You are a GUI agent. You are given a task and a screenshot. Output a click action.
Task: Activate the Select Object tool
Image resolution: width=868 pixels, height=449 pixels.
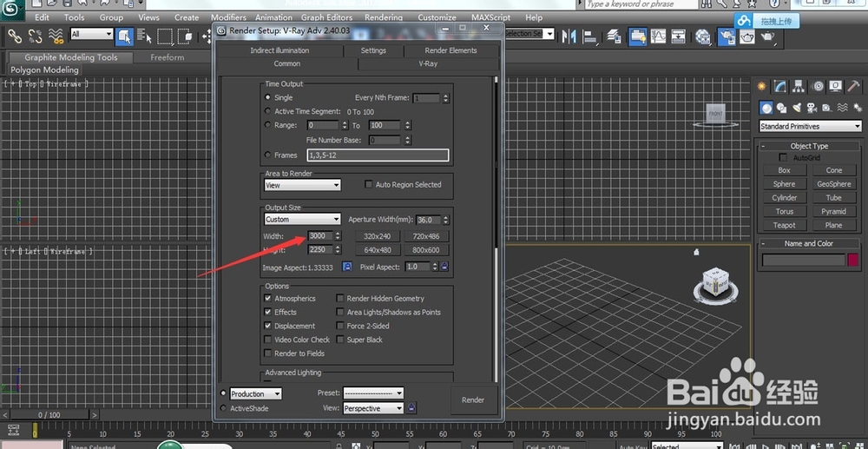pos(124,36)
